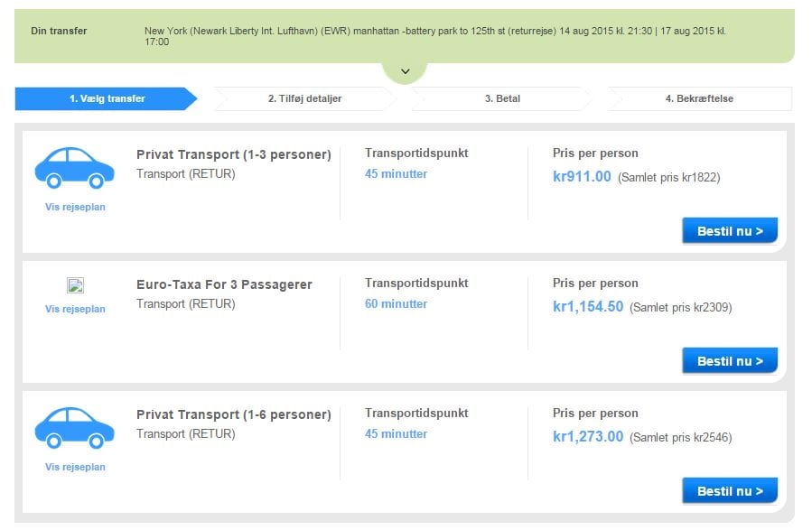Click the '60 minutter' transport time

point(396,303)
